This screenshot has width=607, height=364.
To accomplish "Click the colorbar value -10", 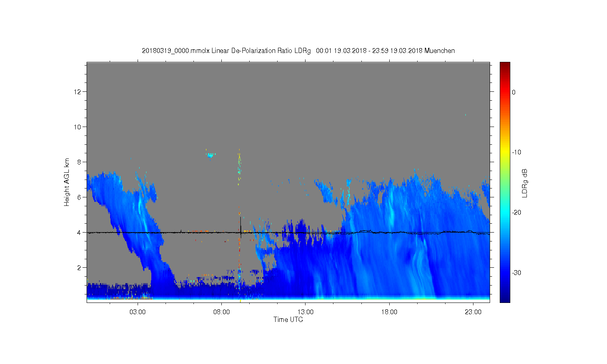I will [516, 152].
